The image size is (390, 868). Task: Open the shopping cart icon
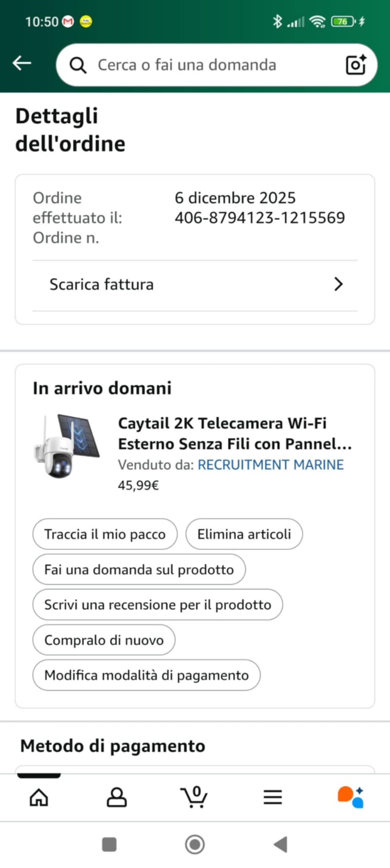click(x=194, y=797)
